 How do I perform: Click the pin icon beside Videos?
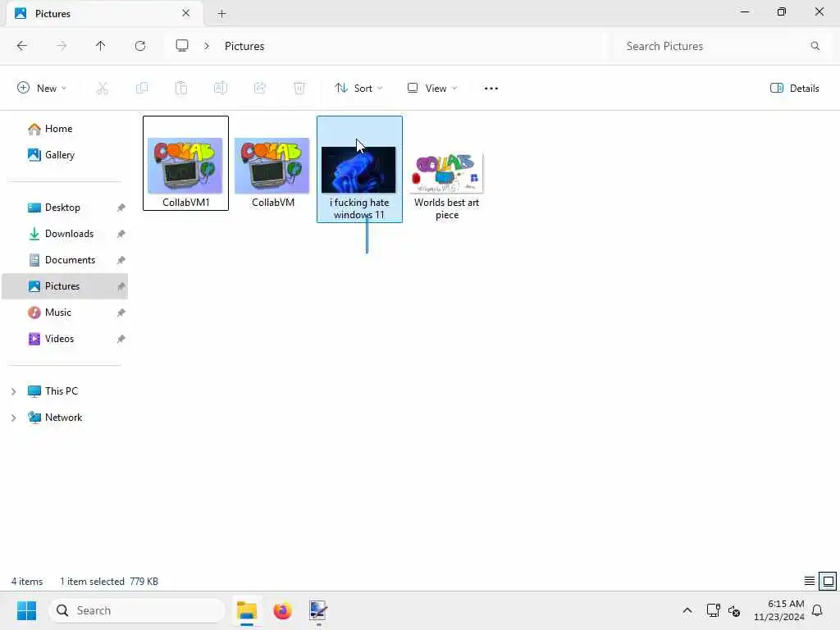pyautogui.click(x=121, y=339)
